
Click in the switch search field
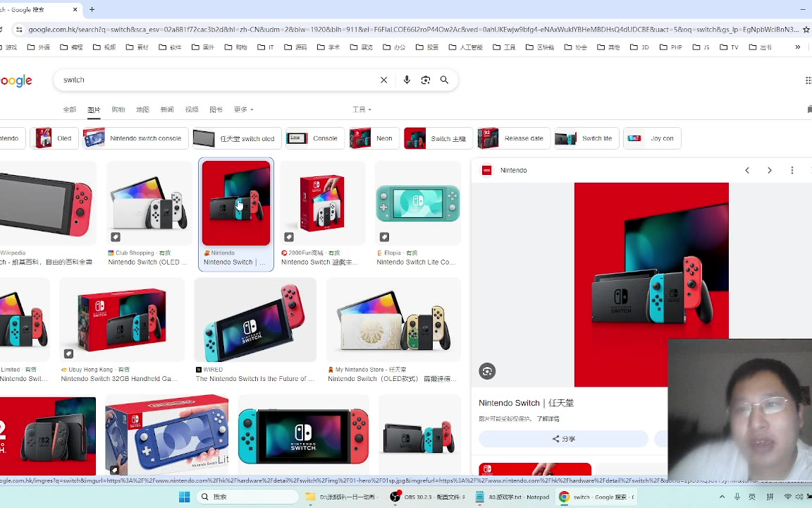[x=218, y=80]
